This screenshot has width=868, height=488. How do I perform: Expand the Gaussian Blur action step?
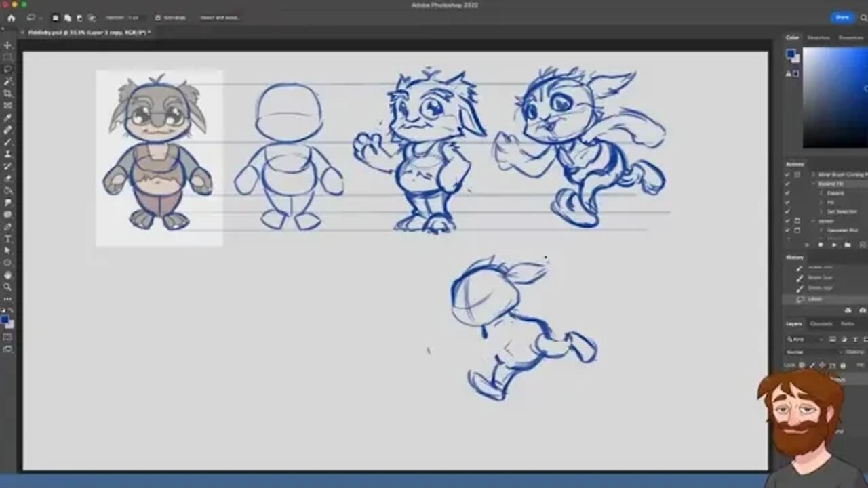point(822,230)
